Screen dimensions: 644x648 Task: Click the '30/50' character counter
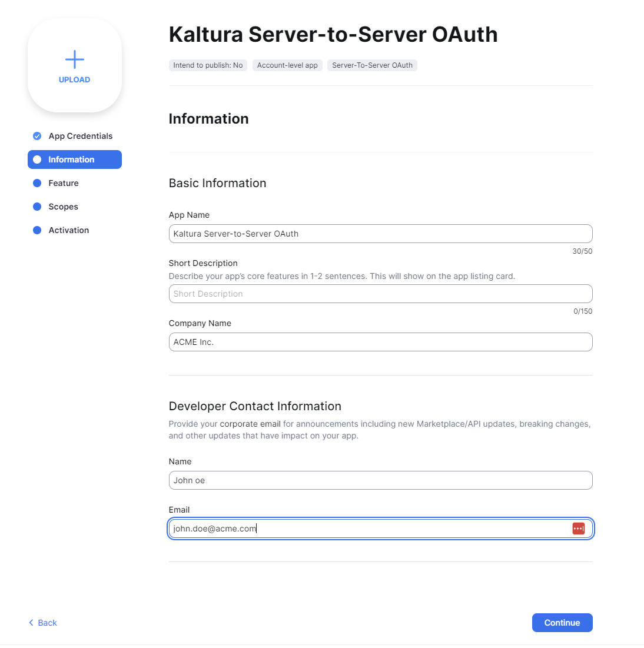pyautogui.click(x=582, y=251)
